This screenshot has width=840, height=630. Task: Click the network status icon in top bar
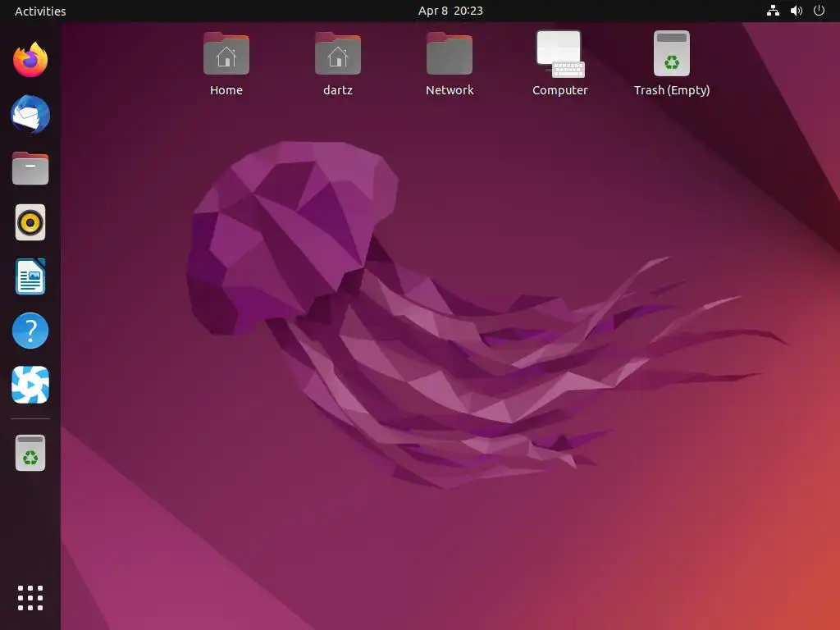click(773, 11)
